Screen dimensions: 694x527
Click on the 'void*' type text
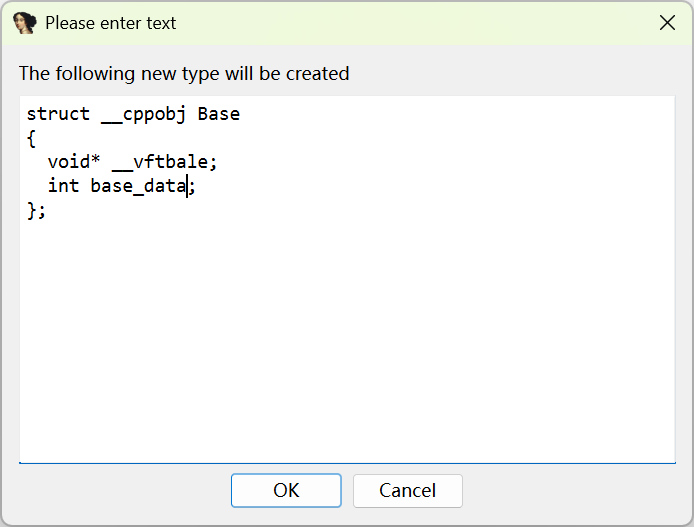74,162
